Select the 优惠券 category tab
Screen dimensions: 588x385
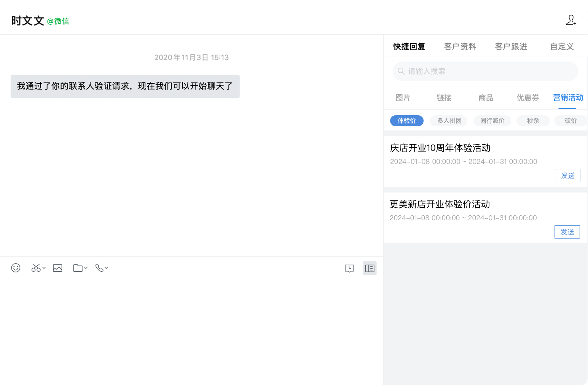pyautogui.click(x=527, y=98)
